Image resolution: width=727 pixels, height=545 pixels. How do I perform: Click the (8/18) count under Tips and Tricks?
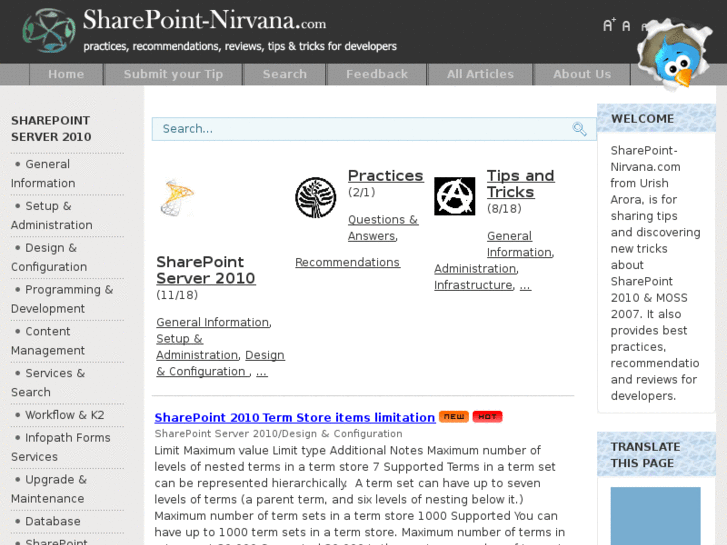point(504,209)
